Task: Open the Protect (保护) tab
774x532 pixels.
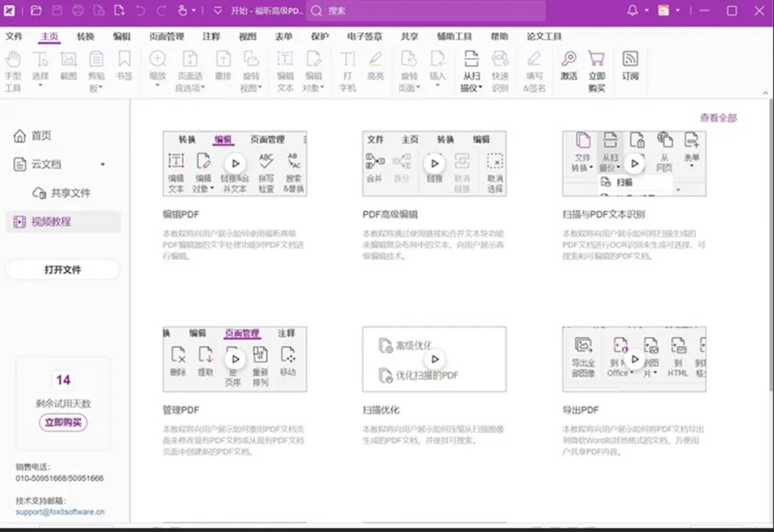Action: (320, 36)
